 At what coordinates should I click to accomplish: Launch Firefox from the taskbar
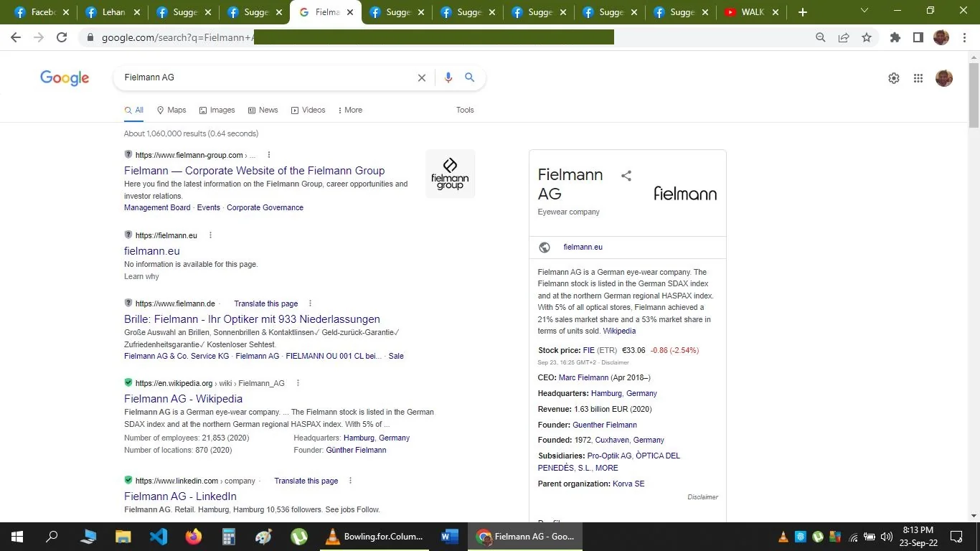pos(193,536)
